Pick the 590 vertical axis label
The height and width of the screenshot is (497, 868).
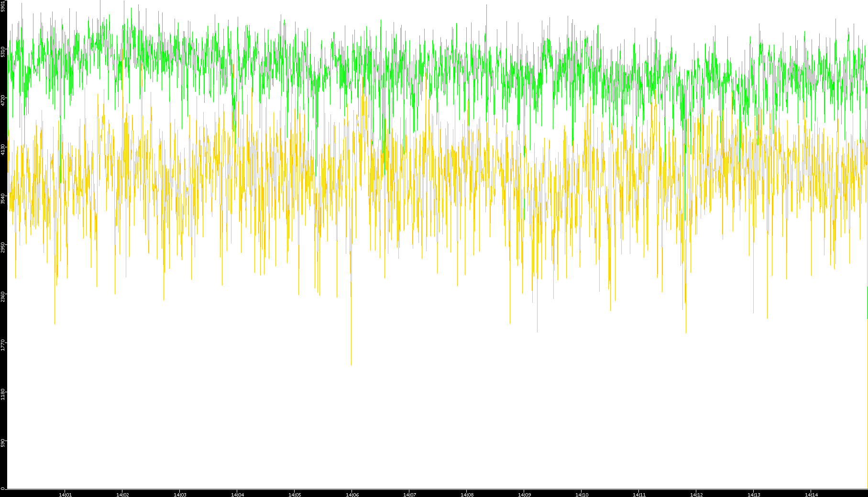click(x=3, y=442)
